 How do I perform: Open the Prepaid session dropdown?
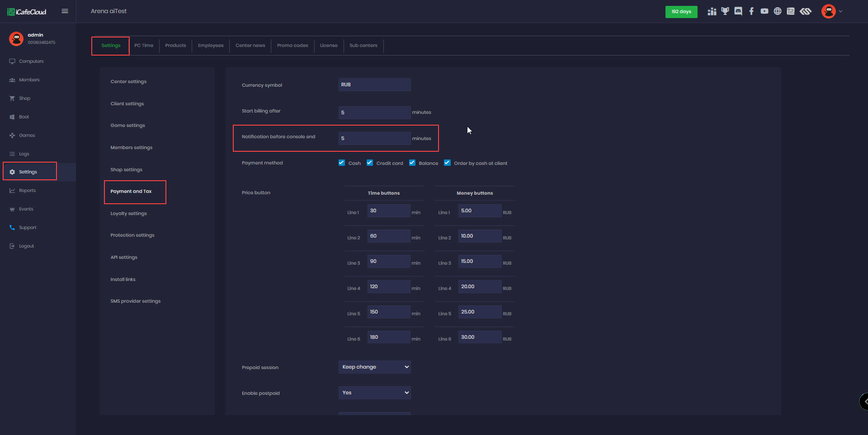(x=375, y=367)
